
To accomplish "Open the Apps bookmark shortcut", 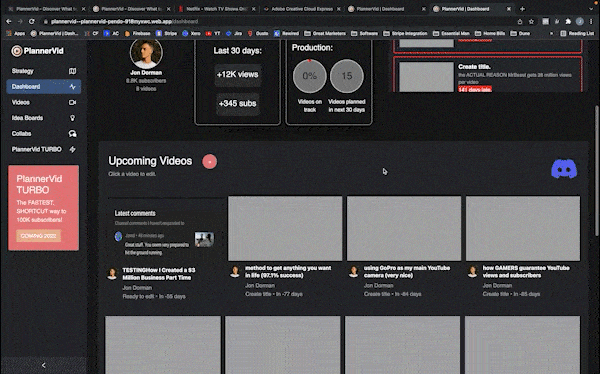I will click(16, 34).
